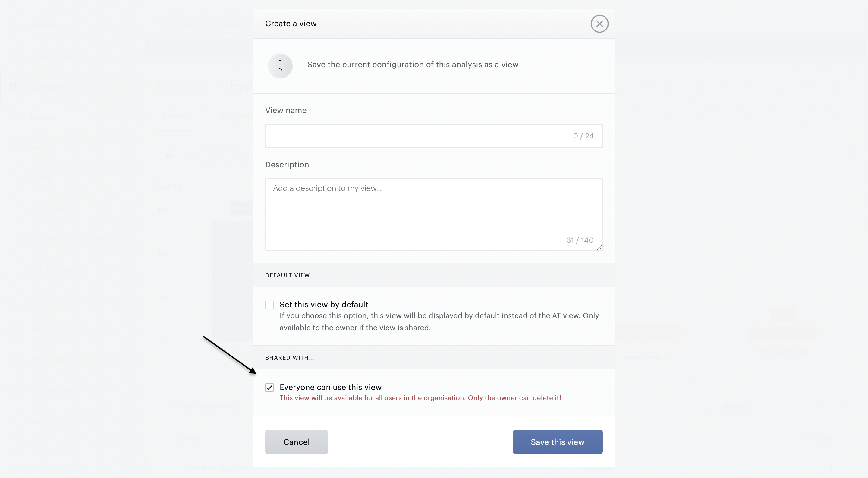Click Save this view
Viewport: 868px width, 478px height.
[557, 442]
